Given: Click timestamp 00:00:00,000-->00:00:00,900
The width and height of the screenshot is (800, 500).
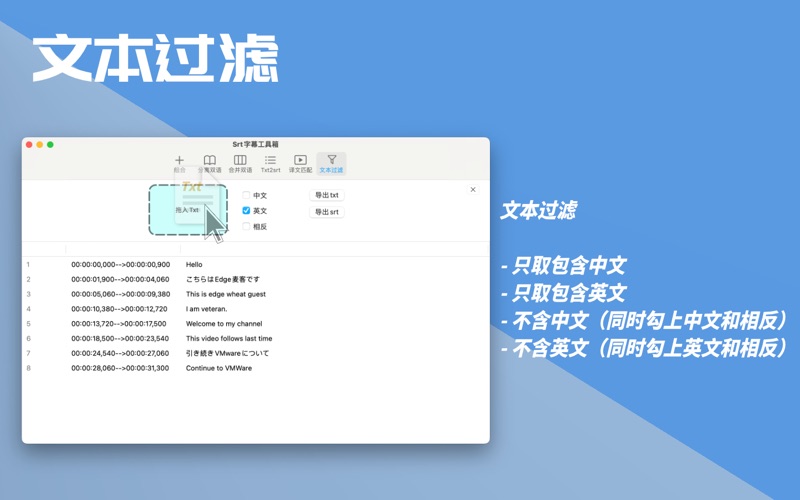Looking at the screenshot, I should coord(120,264).
